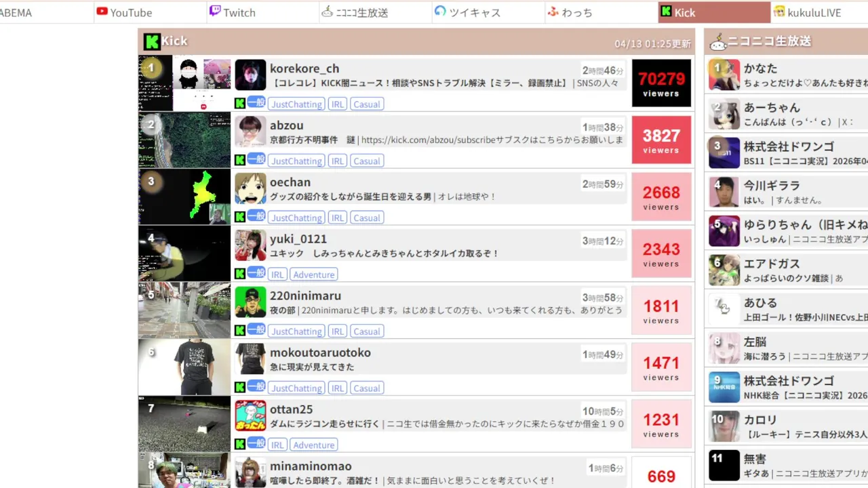This screenshot has width=868, height=488.
Task: Click 無害 entry in ニコニコ list
Action: point(787,466)
